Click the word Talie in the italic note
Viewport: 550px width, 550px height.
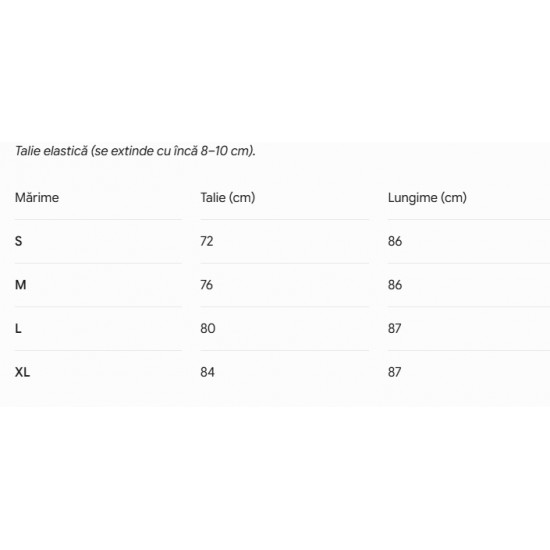[x=28, y=151]
